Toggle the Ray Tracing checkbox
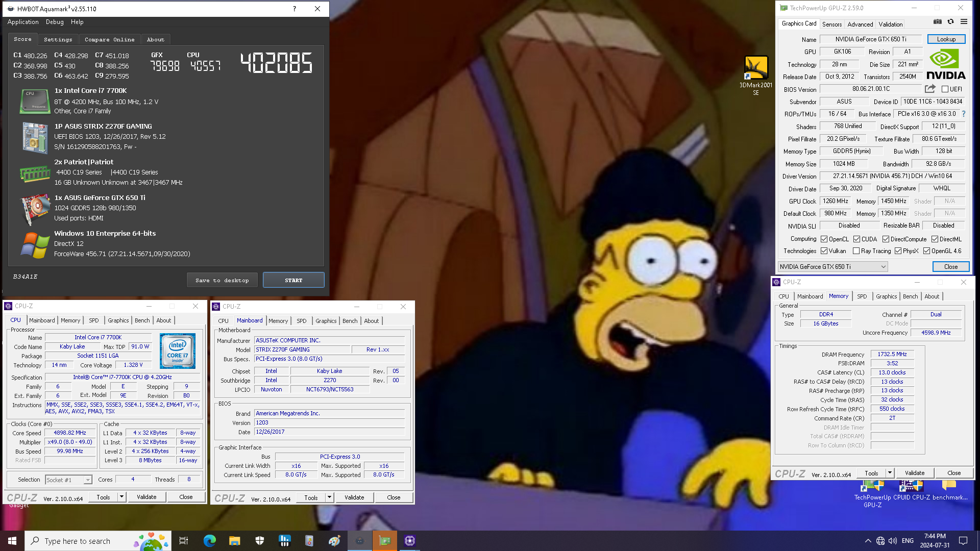 click(856, 251)
